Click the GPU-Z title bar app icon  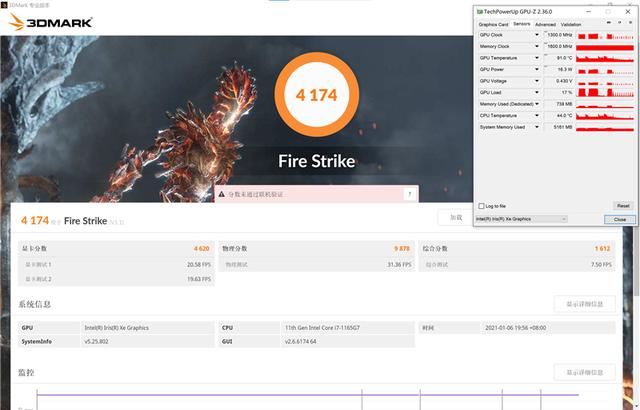pyautogui.click(x=480, y=12)
